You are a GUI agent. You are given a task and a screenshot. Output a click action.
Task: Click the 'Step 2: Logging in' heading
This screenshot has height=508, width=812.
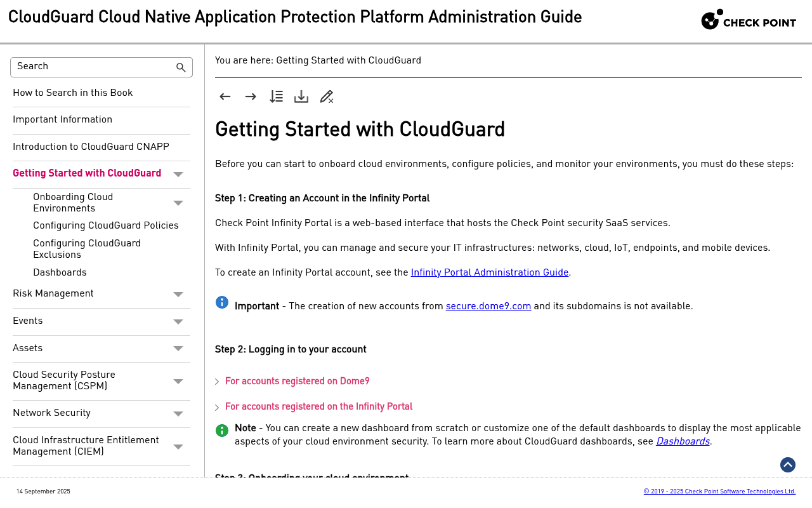pos(291,350)
